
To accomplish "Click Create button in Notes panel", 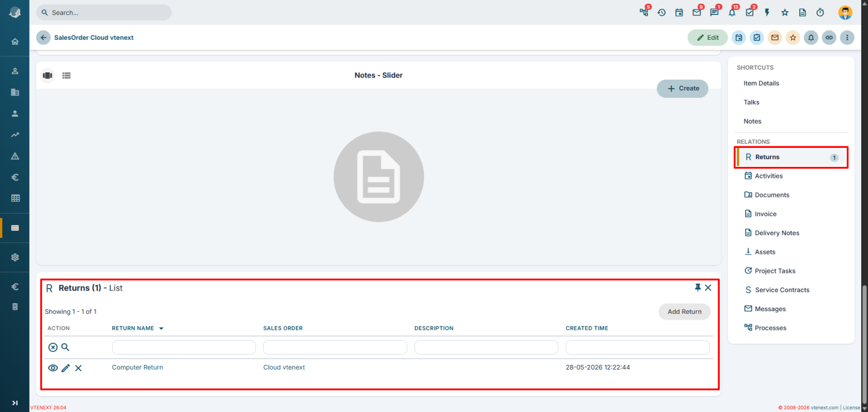I will (x=683, y=88).
